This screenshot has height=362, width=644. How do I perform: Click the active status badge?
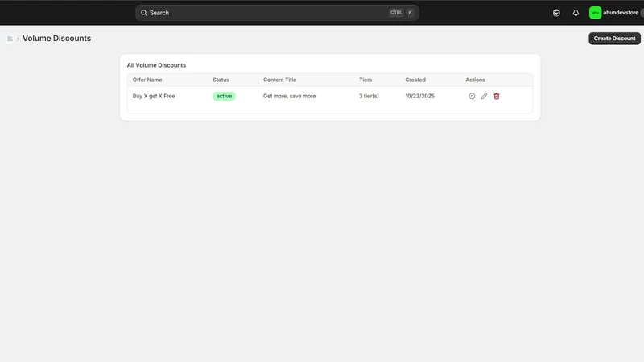[x=224, y=96]
